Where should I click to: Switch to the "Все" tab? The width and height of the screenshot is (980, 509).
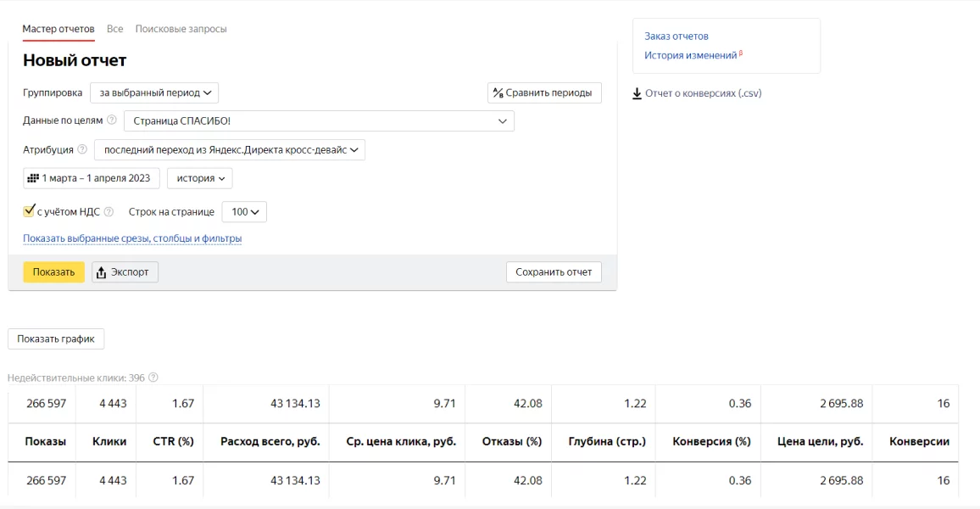(115, 29)
